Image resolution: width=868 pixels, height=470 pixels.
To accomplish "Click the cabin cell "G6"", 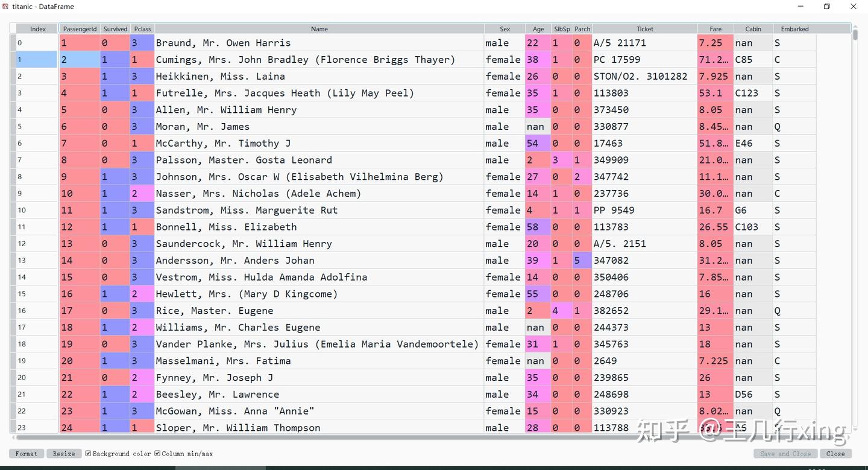I will tap(753, 211).
